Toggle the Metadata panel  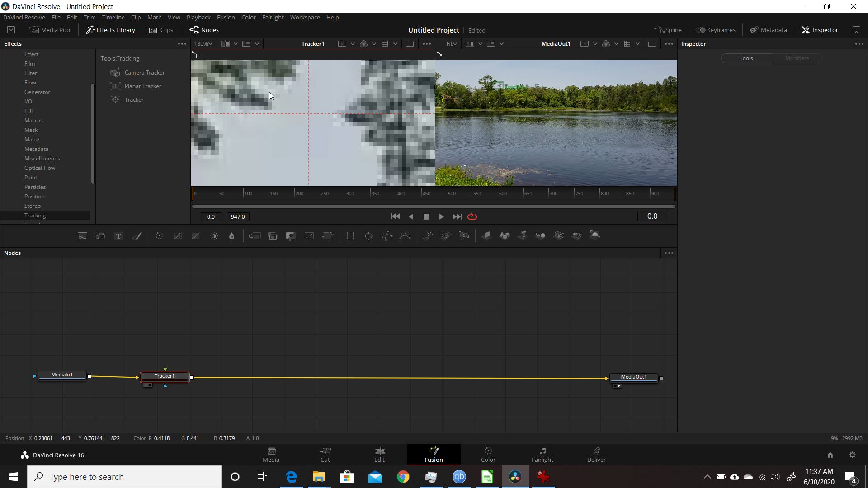769,30
